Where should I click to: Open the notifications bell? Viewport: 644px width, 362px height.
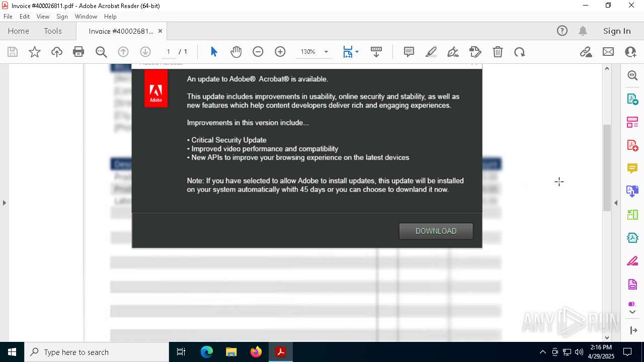583,31
